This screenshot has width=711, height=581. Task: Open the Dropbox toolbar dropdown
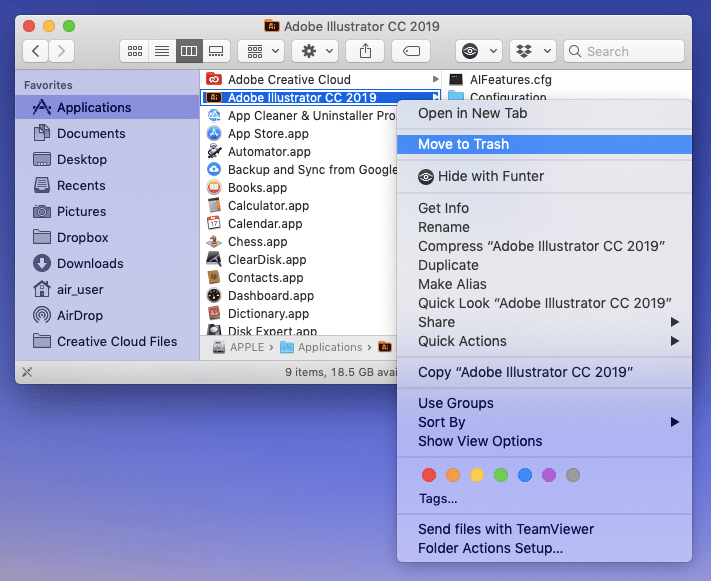pyautogui.click(x=533, y=51)
